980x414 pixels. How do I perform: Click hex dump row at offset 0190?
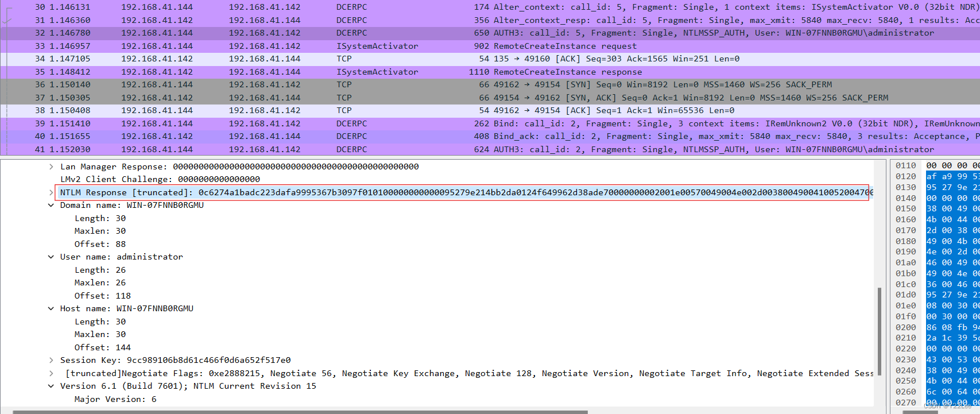(x=937, y=252)
